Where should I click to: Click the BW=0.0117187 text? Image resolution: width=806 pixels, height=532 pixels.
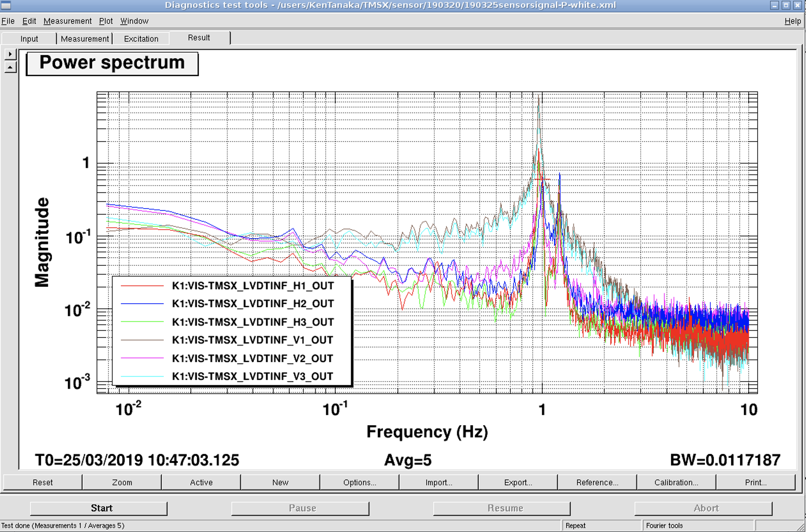pos(725,460)
